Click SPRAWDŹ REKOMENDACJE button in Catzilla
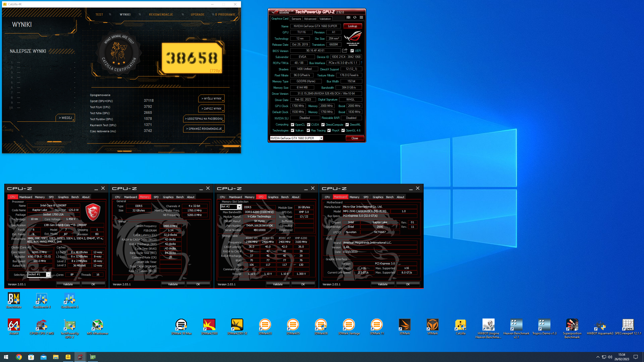Image resolution: width=644 pixels, height=362 pixels. (x=204, y=129)
